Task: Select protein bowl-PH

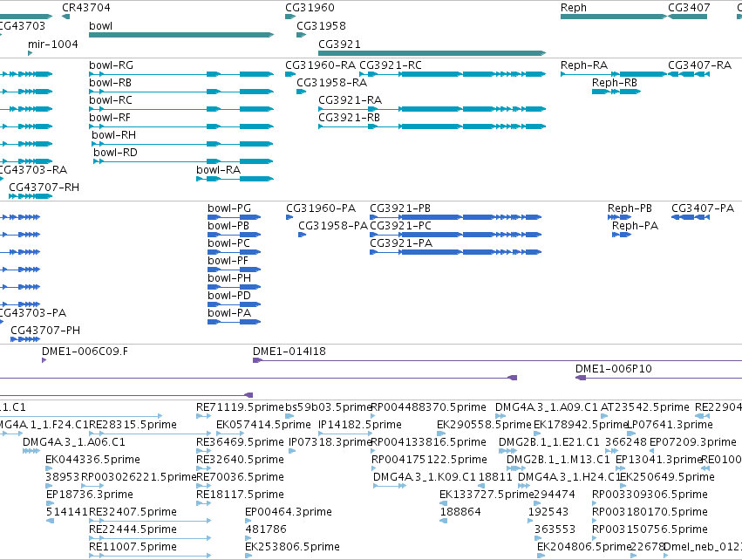Action: 235,287
